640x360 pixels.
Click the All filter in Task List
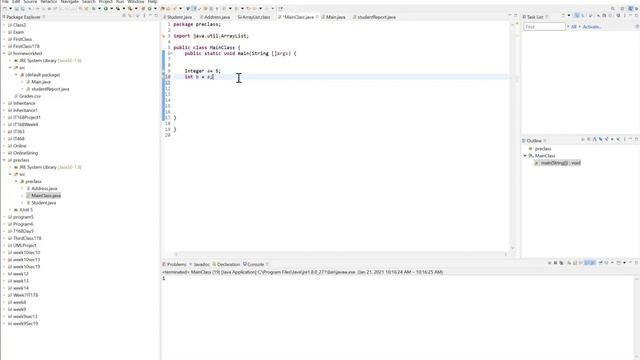(573, 27)
